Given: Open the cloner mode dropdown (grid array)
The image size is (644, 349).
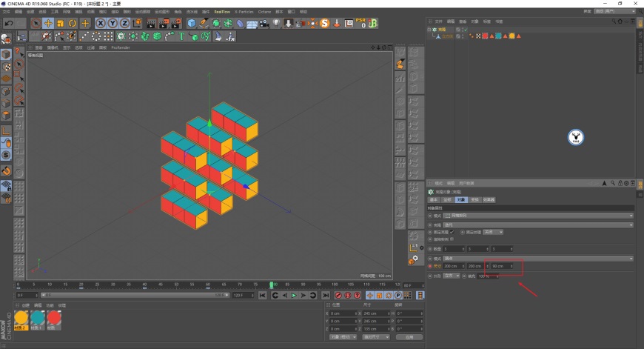Looking at the screenshot, I should (538, 216).
